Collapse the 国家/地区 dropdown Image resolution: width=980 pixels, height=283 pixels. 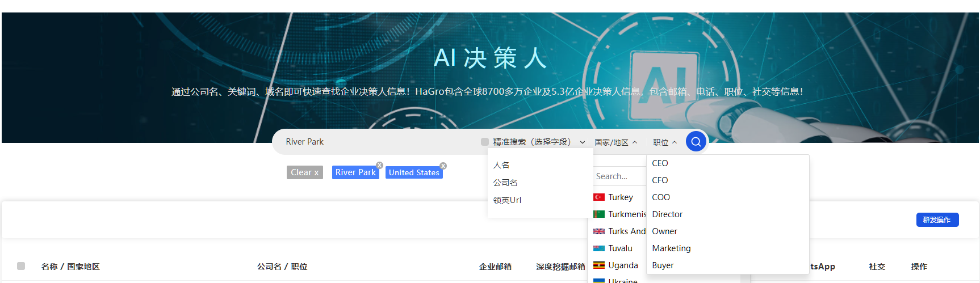(x=615, y=142)
